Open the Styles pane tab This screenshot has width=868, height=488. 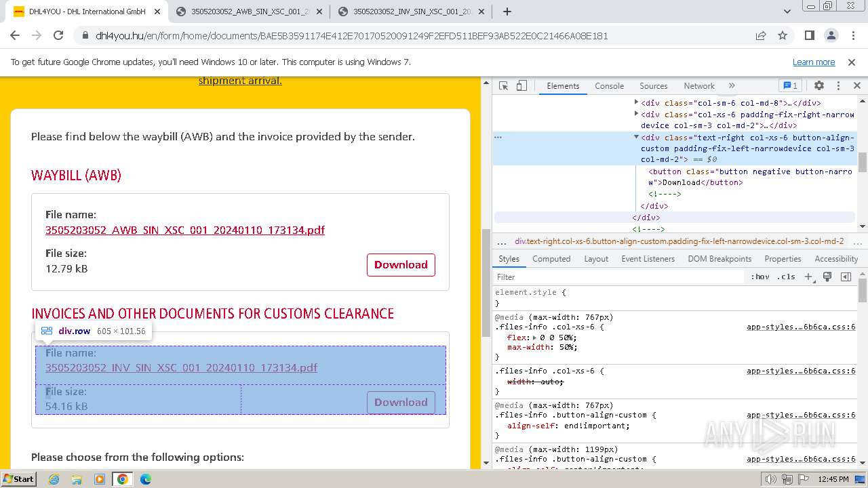point(509,259)
